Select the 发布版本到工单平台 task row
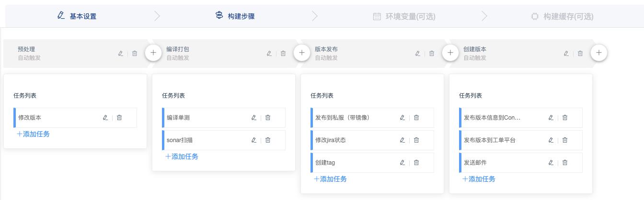This screenshot has height=200, width=644. (521, 140)
